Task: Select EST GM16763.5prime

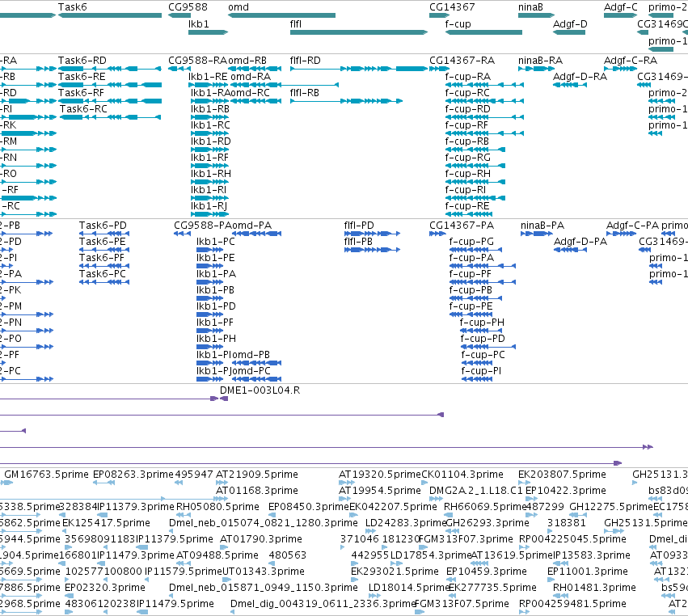Action: pos(47,474)
